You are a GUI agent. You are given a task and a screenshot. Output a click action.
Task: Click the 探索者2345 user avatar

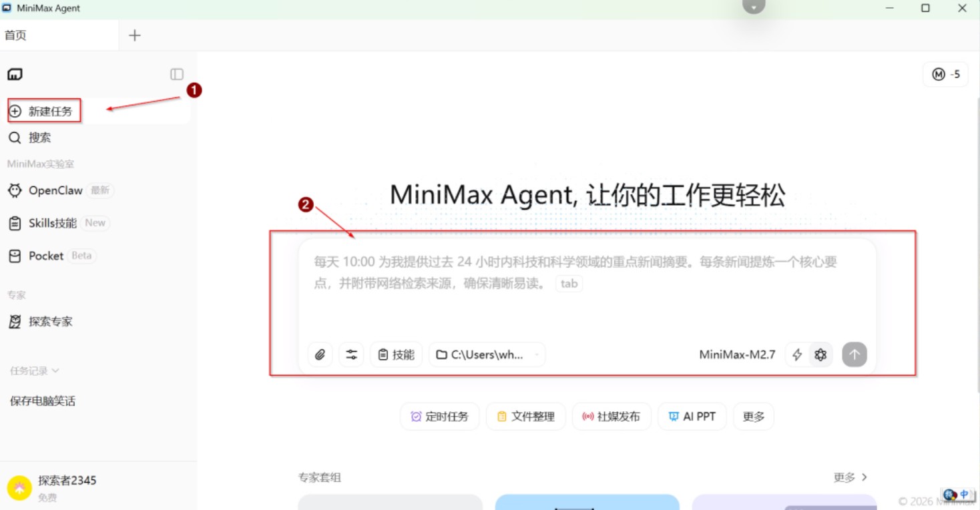coord(19,488)
